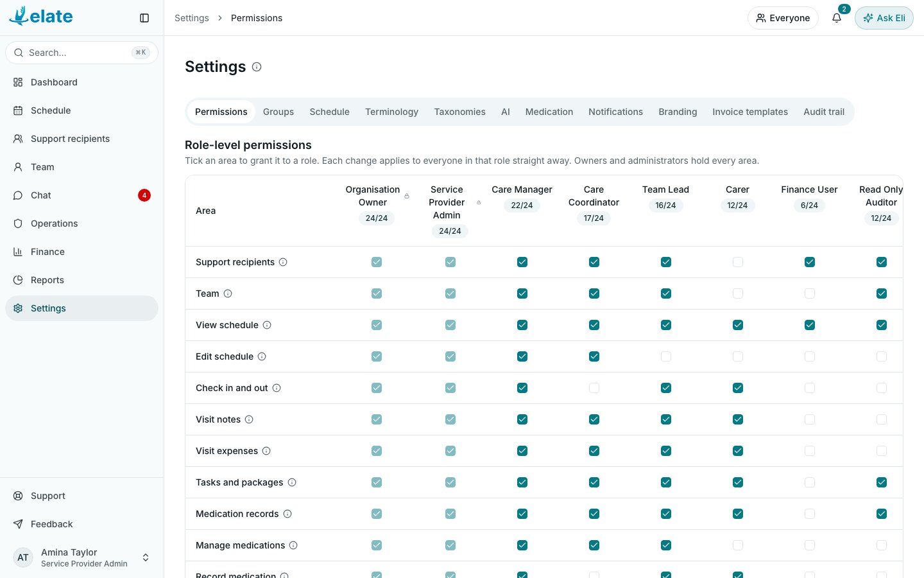The width and height of the screenshot is (924, 578).
Task: Show info for Support recipients area
Action: pyautogui.click(x=283, y=262)
